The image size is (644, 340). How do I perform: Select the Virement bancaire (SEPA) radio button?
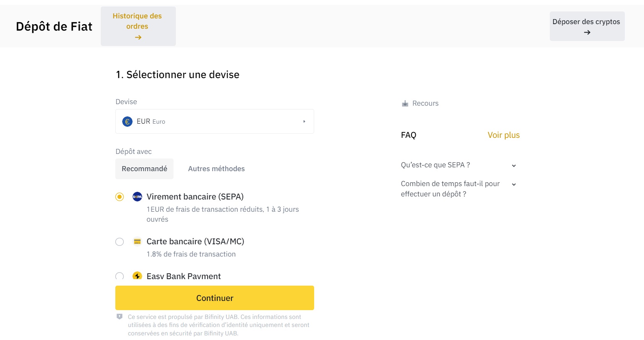click(x=119, y=196)
